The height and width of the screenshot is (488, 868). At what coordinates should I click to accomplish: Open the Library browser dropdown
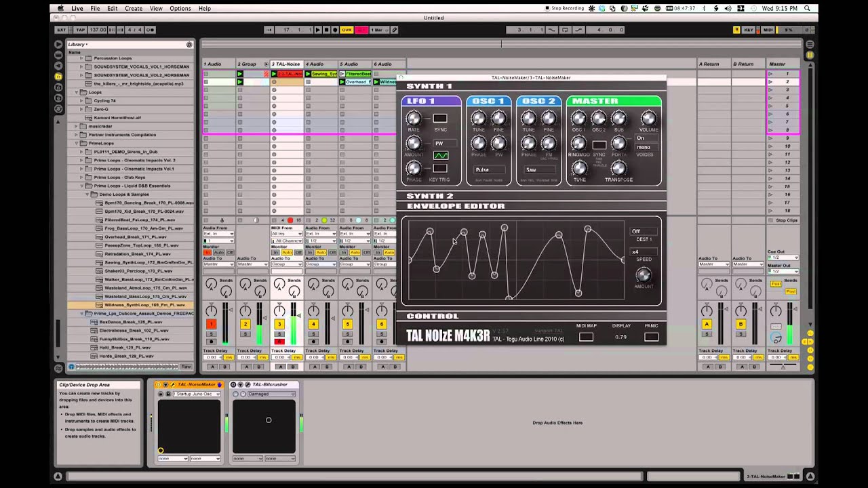point(77,45)
